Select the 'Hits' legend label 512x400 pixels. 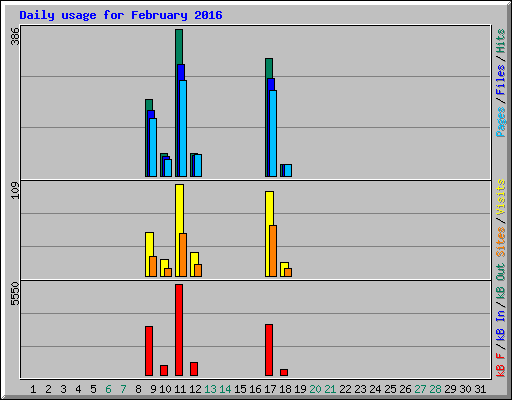click(x=501, y=41)
